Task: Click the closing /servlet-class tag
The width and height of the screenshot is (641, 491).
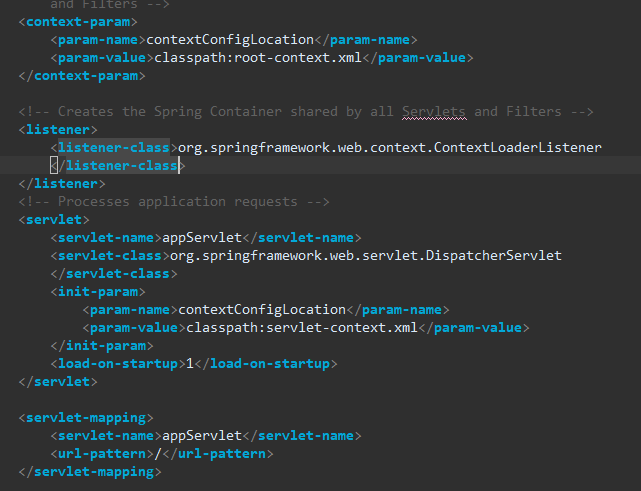Action: tap(114, 274)
